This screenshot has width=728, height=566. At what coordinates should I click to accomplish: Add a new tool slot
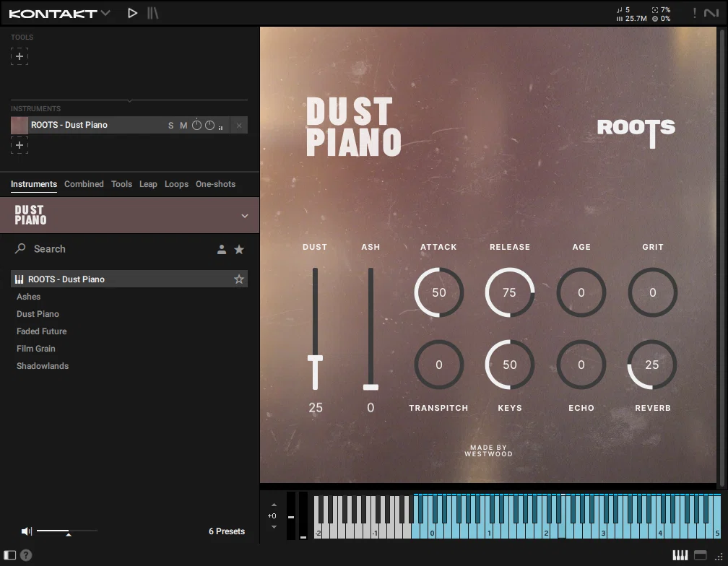point(19,56)
